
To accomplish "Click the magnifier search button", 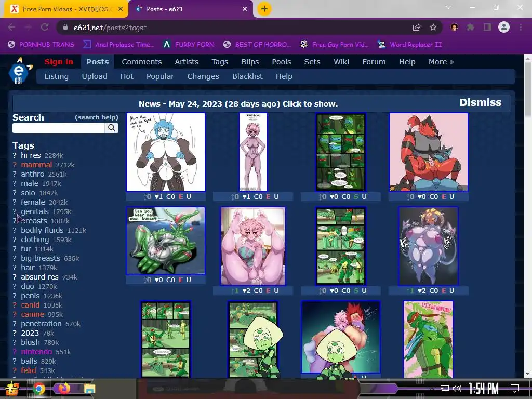I will (x=112, y=128).
